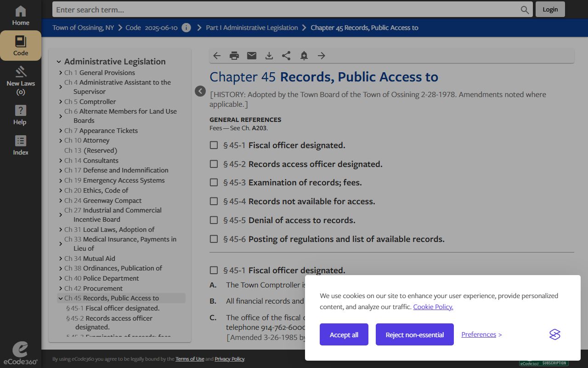588x368 pixels.
Task: Go to next chapter with right arrow
Action: tap(322, 56)
